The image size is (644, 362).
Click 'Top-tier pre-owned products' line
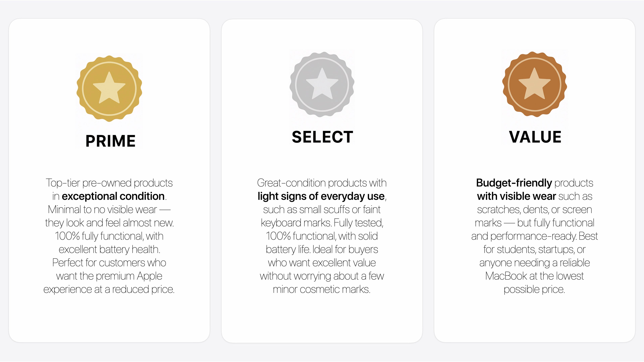[x=109, y=183]
